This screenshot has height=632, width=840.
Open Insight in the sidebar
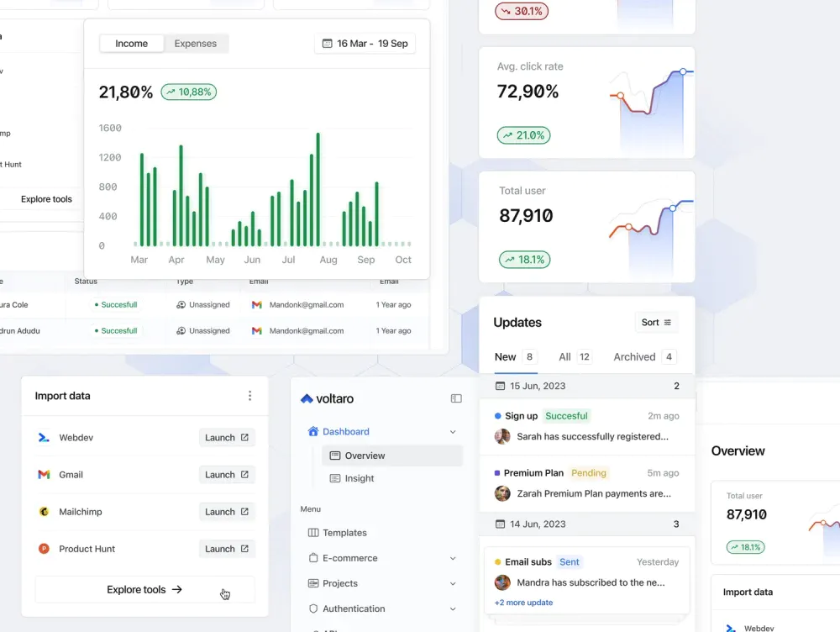click(x=351, y=478)
